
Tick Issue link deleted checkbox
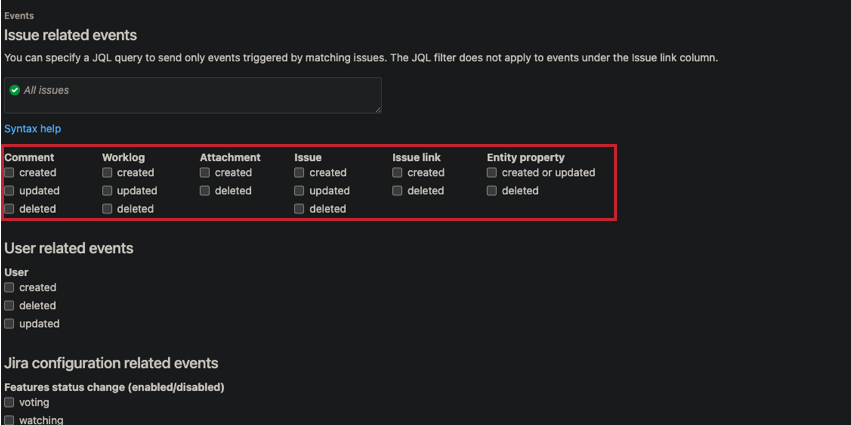pyautogui.click(x=398, y=191)
